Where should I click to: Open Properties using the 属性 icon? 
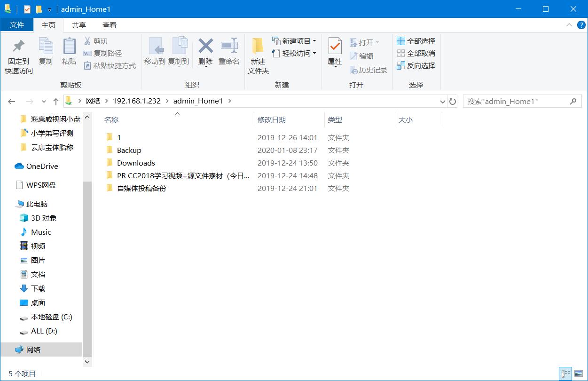[x=334, y=52]
